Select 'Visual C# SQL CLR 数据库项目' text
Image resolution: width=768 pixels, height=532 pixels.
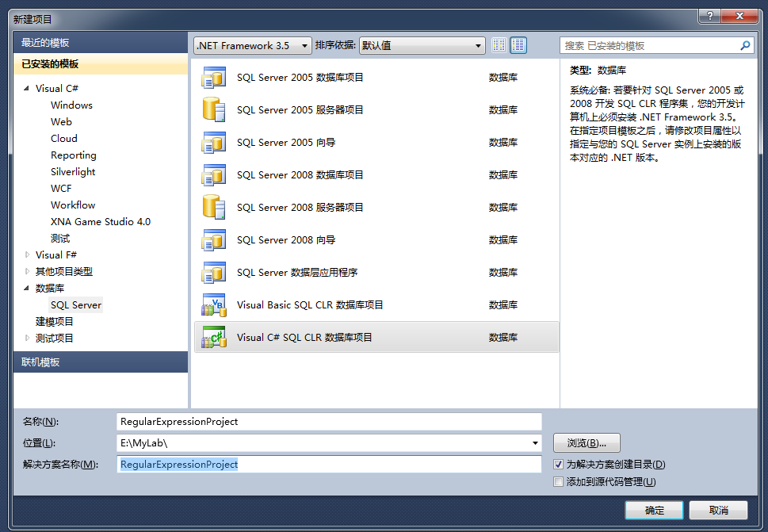coord(304,338)
